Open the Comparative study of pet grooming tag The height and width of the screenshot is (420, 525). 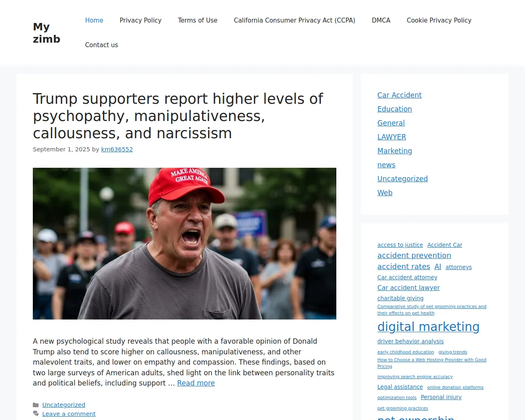(x=432, y=310)
